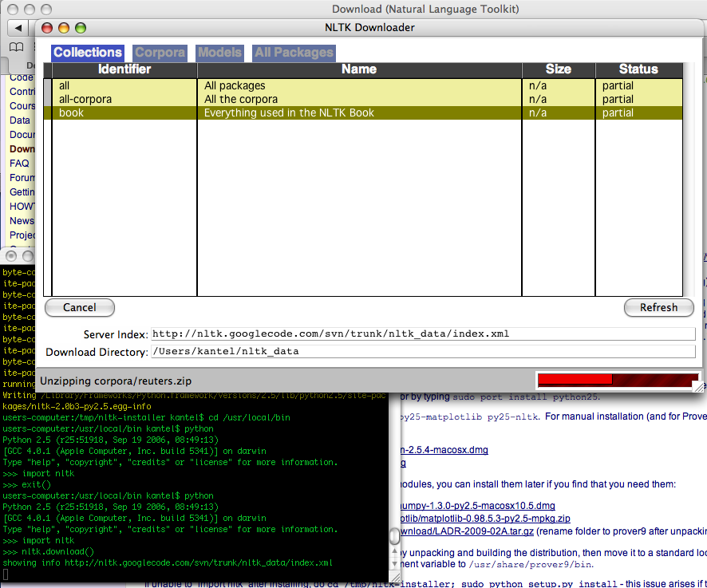Cancel the current download
This screenshot has width=707, height=588.
[x=80, y=307]
